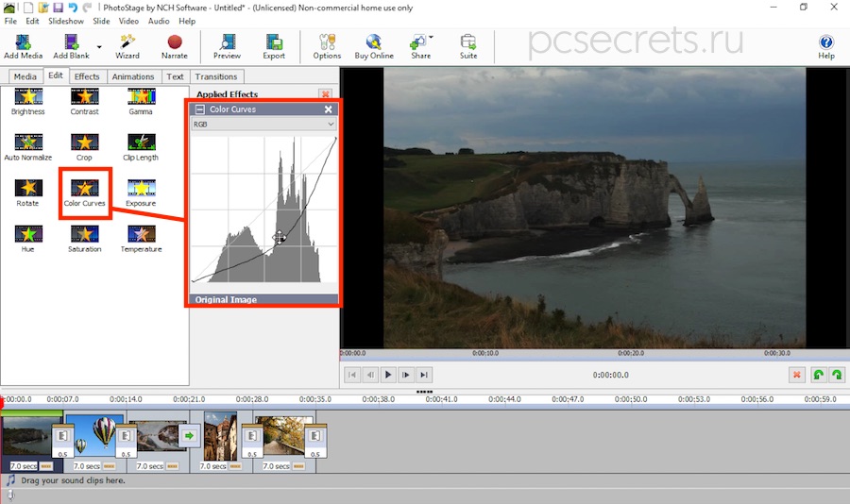Expand the Share dropdown arrow
850x504 pixels.
pos(431,37)
